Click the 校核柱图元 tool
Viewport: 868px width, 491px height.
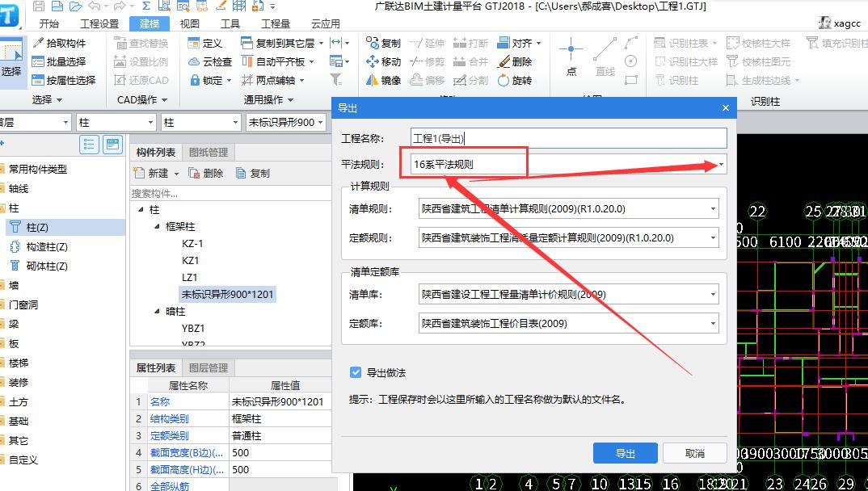pyautogui.click(x=758, y=61)
